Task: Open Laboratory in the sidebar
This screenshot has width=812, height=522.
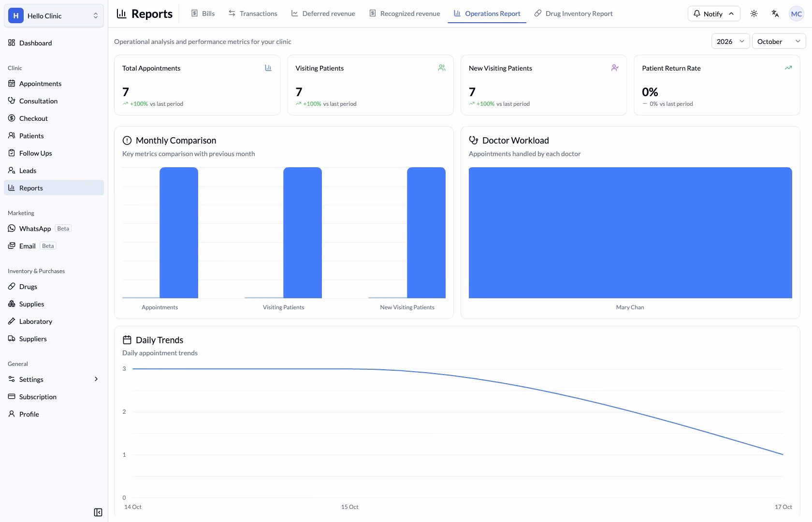Action: coord(54,321)
